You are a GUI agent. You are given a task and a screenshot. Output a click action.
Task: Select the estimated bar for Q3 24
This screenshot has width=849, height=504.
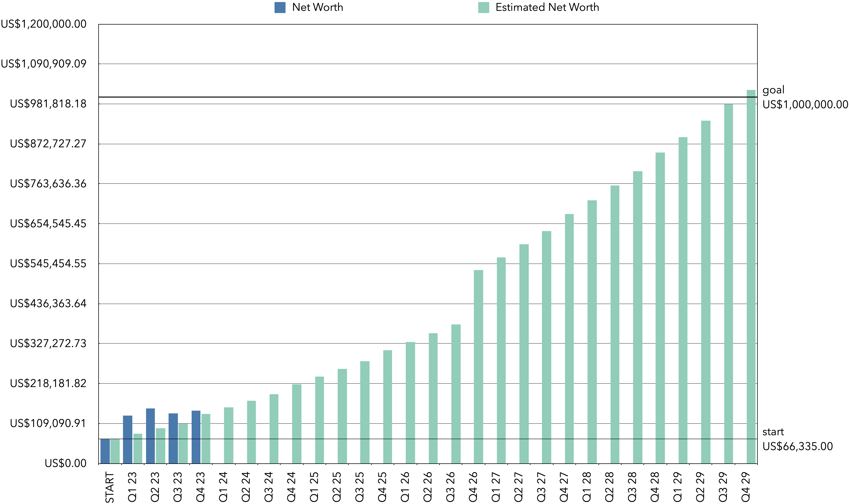point(274,429)
